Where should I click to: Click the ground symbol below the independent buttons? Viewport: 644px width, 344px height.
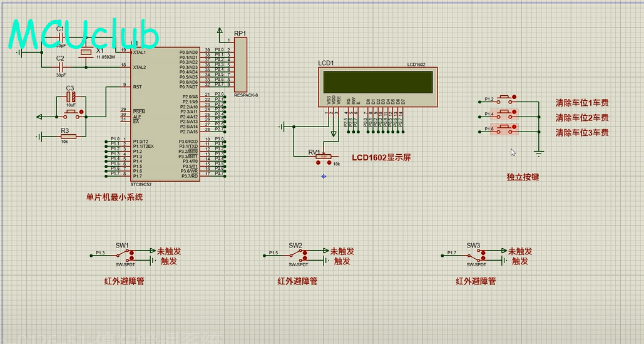pyautogui.click(x=539, y=152)
